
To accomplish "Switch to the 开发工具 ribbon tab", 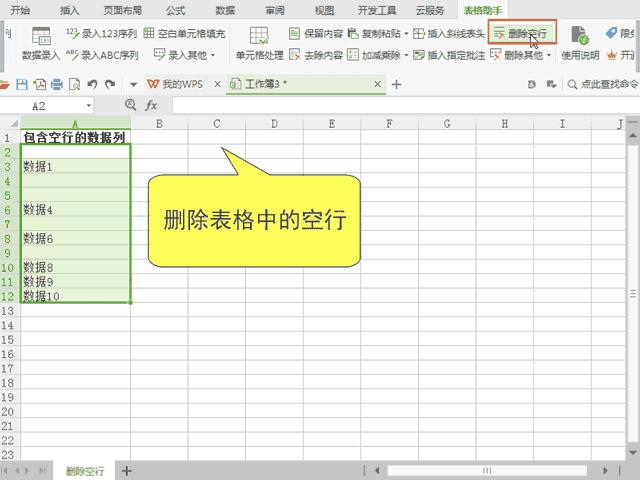I will (x=377, y=10).
